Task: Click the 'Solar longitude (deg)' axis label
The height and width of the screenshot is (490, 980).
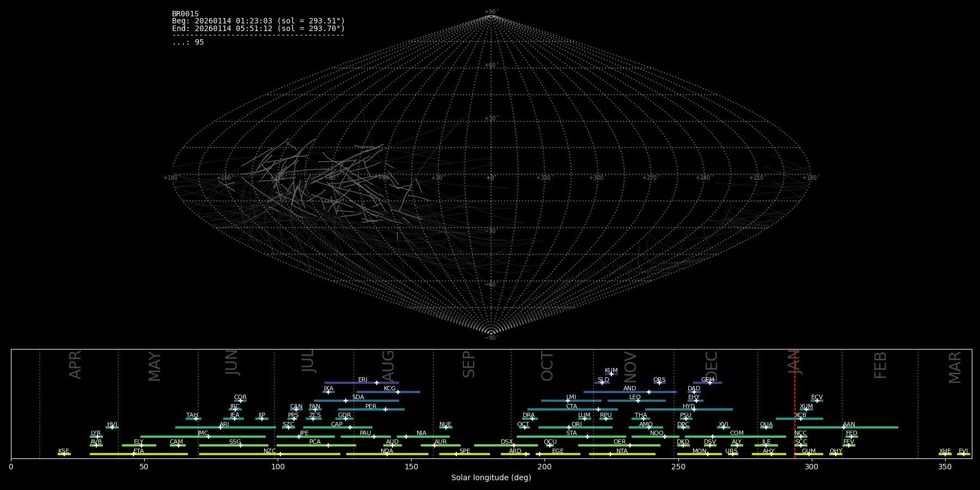Action: pos(491,478)
